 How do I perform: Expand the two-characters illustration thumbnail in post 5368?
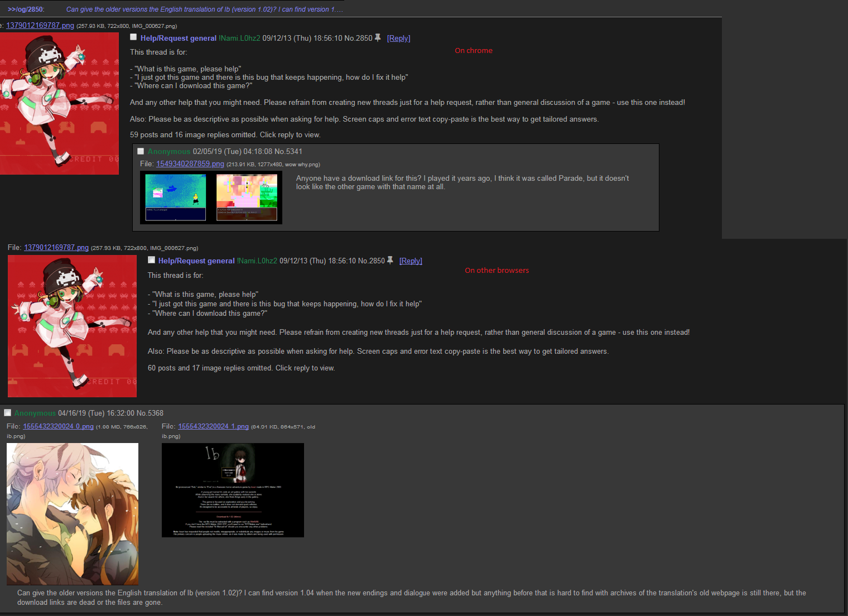73,514
